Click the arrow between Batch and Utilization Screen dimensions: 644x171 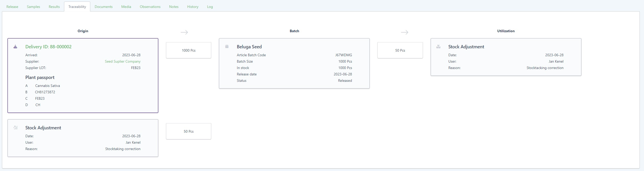pos(404,32)
